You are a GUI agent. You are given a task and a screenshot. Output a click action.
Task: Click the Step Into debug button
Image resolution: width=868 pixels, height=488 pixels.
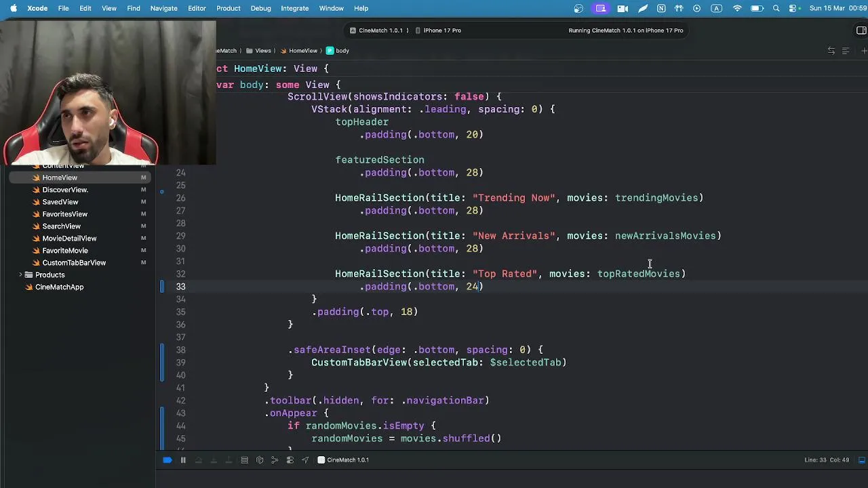coord(214,460)
